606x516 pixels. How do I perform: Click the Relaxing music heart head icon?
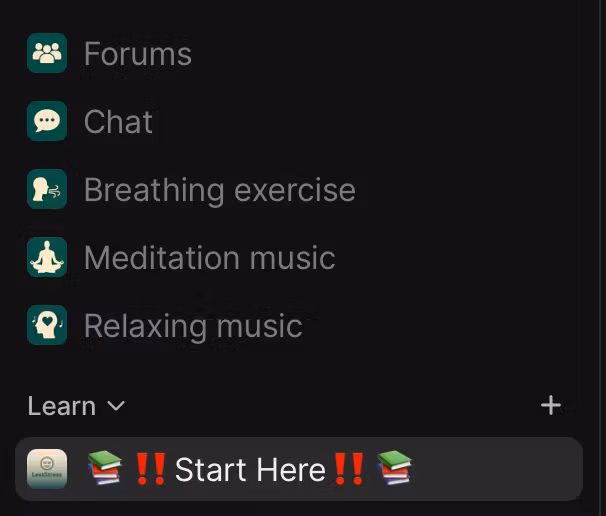point(47,325)
